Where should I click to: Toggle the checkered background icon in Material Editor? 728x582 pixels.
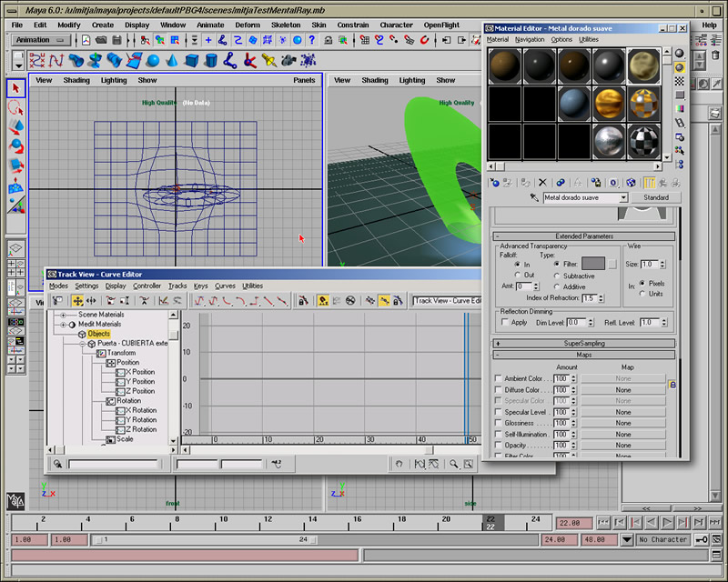click(x=680, y=81)
